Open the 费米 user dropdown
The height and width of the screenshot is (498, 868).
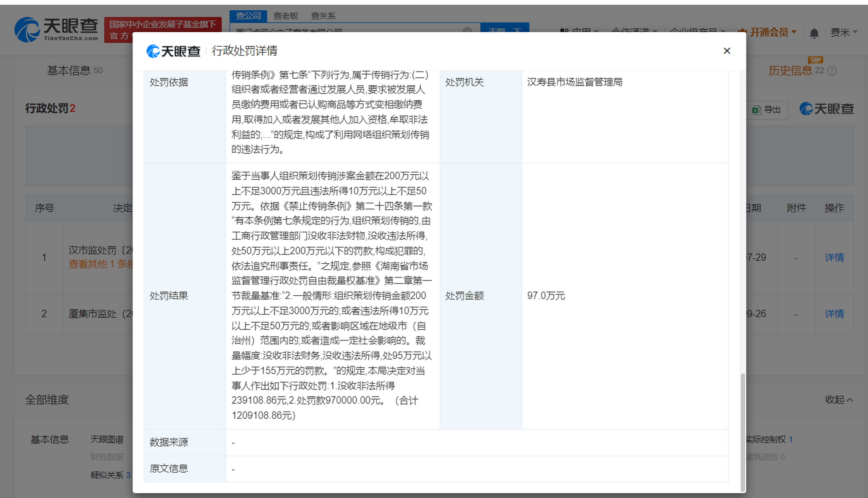843,32
